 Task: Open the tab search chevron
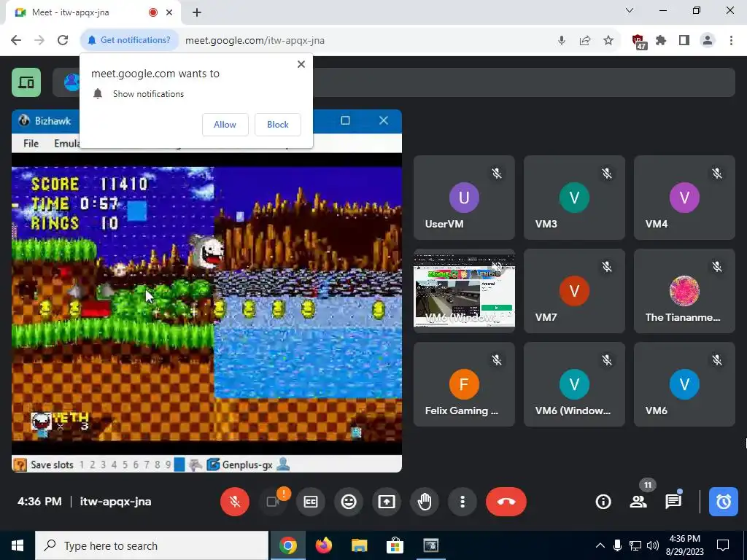[630, 10]
